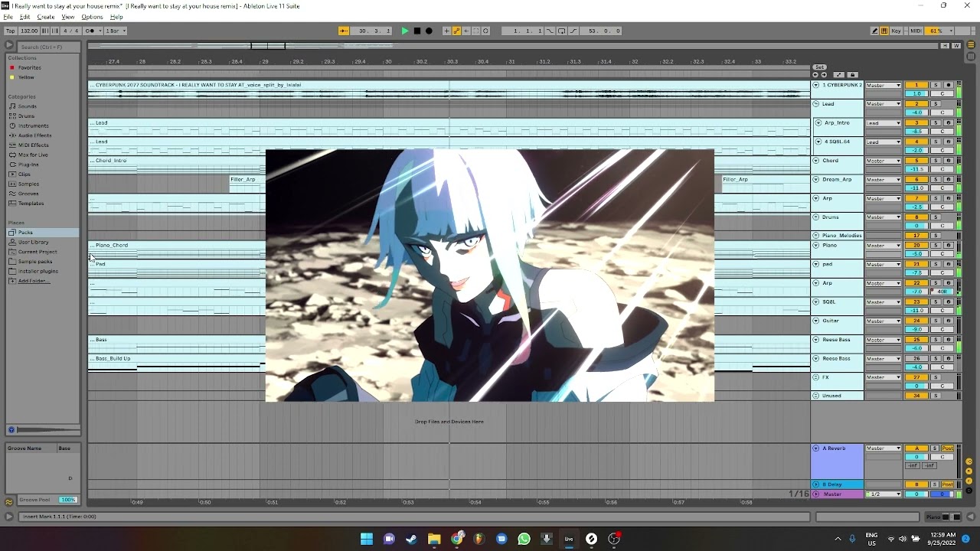This screenshot has width=980, height=551.
Task: Open Templates category in browser
Action: tap(31, 204)
